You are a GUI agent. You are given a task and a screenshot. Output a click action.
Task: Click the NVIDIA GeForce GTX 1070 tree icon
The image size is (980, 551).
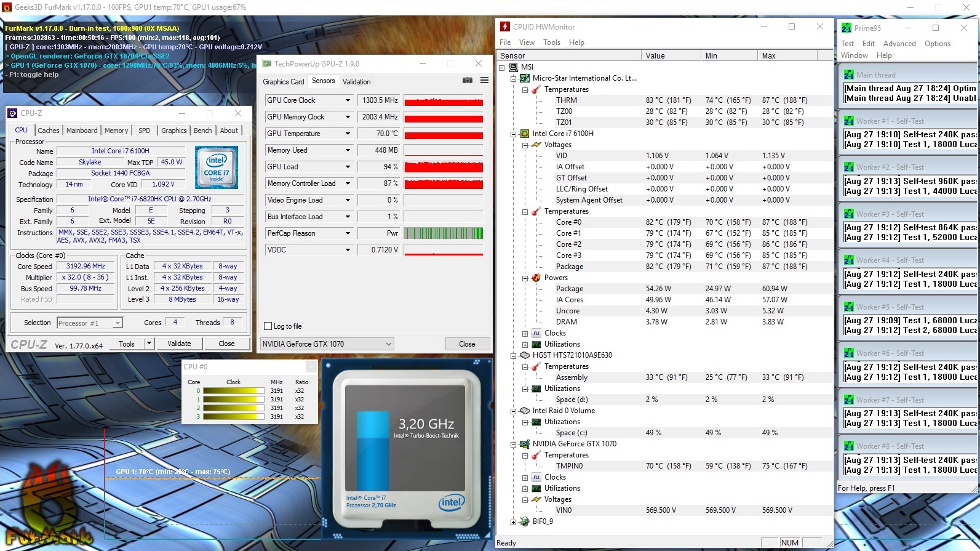[x=525, y=444]
